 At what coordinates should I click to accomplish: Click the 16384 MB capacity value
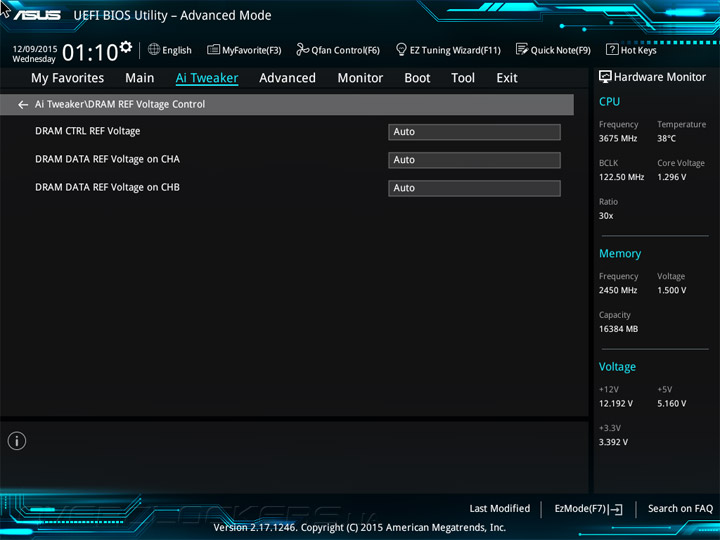coord(618,329)
